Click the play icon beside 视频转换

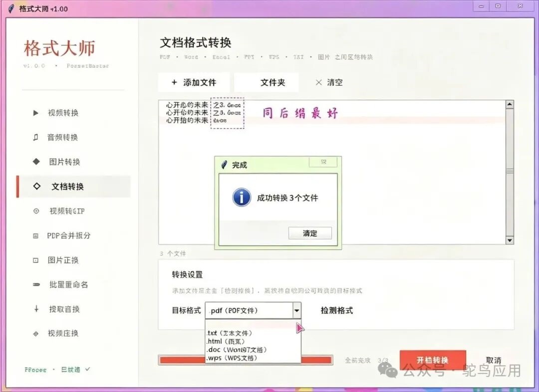coord(36,113)
